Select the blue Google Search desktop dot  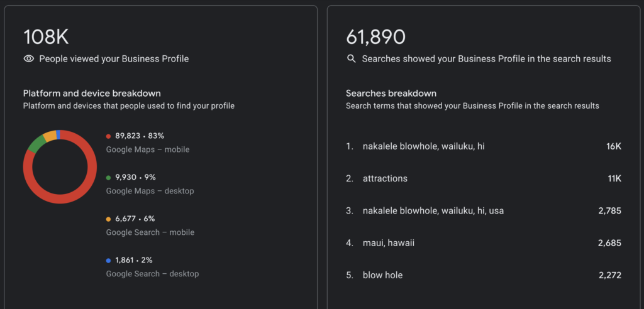(108, 261)
